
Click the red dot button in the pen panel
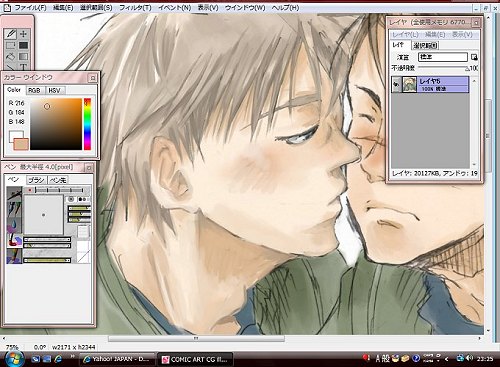[x=30, y=190]
